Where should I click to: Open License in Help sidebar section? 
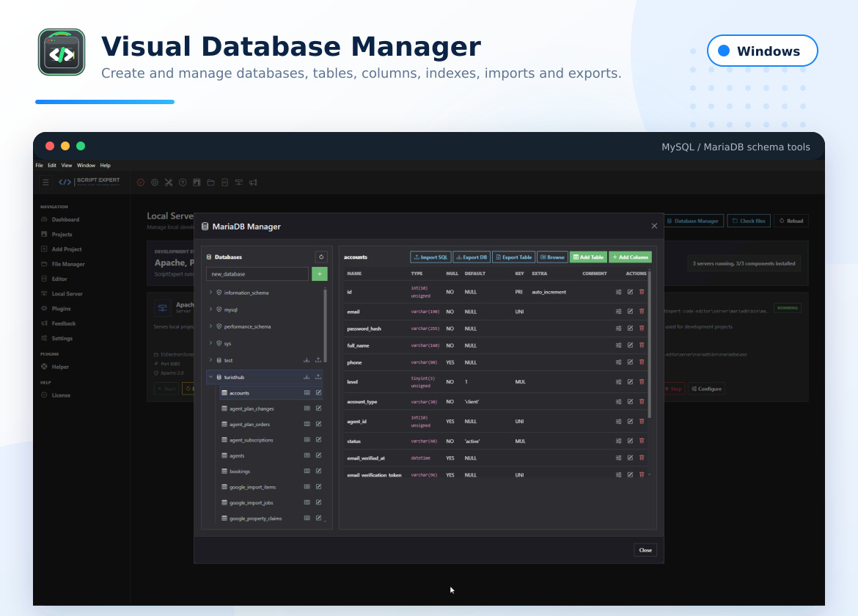coord(61,395)
